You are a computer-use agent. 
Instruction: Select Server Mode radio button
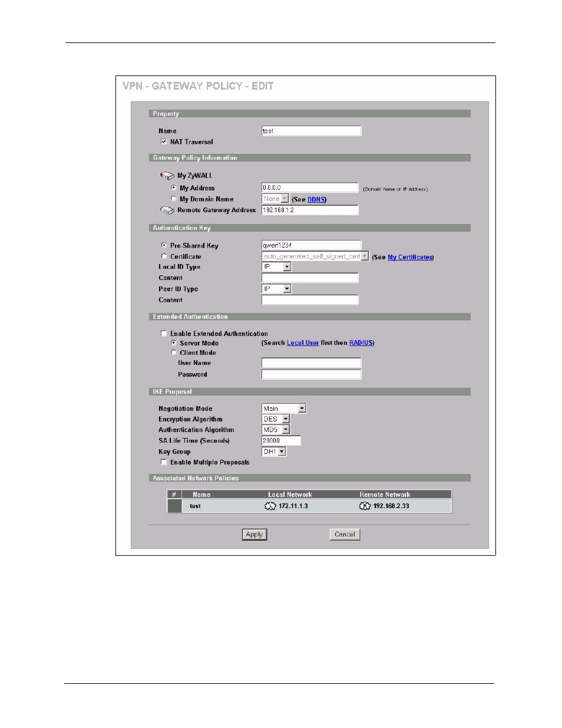tap(173, 343)
